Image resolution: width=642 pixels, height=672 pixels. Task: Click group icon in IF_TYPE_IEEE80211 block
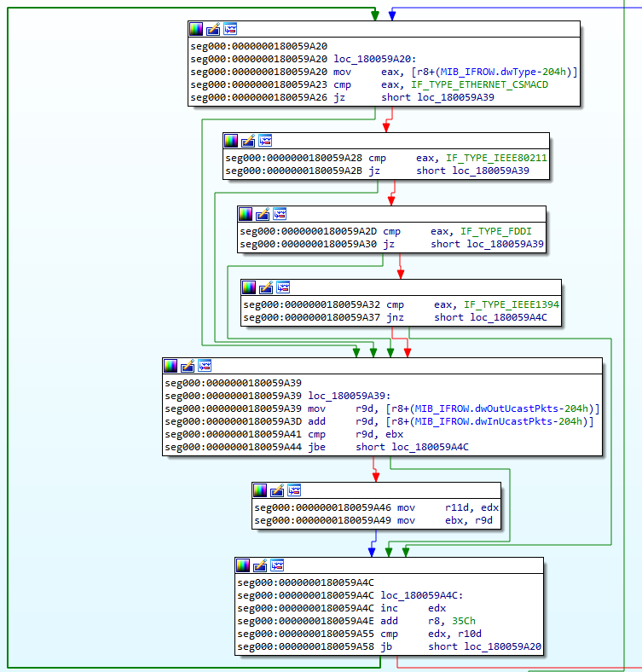[x=265, y=141]
